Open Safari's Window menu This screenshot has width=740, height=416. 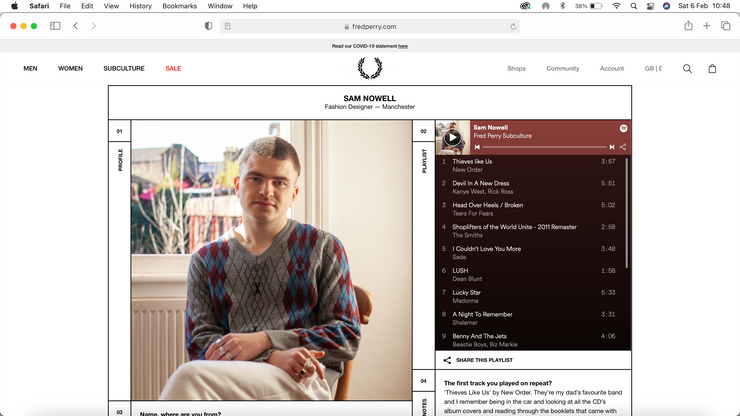click(x=220, y=6)
